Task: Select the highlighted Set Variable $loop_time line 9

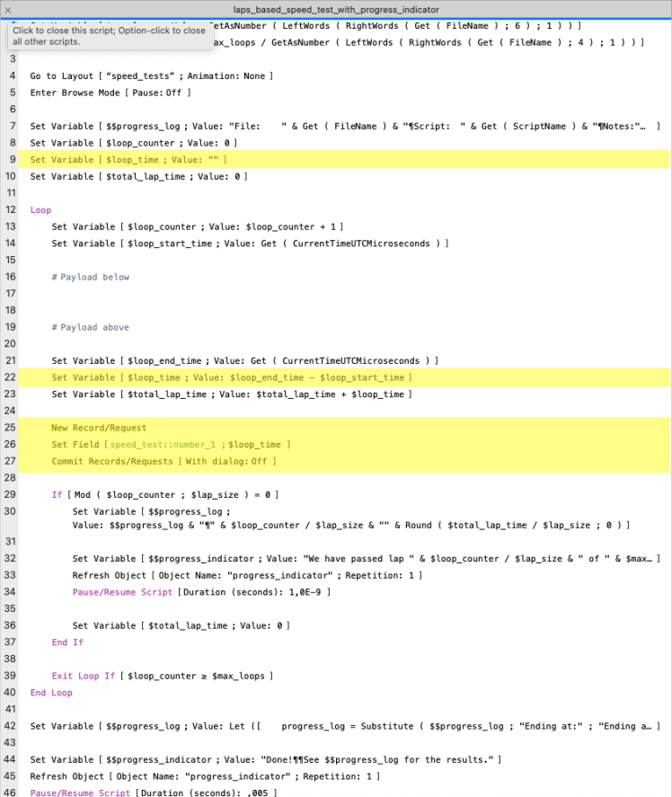Action: point(128,160)
